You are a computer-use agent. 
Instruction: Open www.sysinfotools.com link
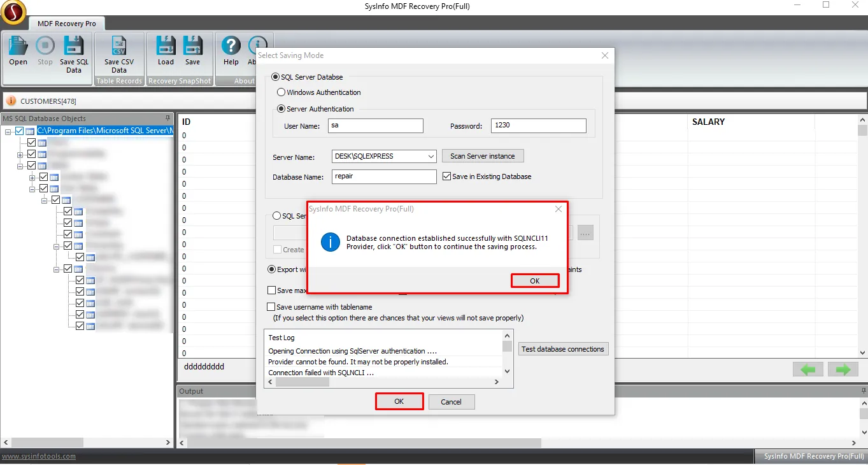39,456
